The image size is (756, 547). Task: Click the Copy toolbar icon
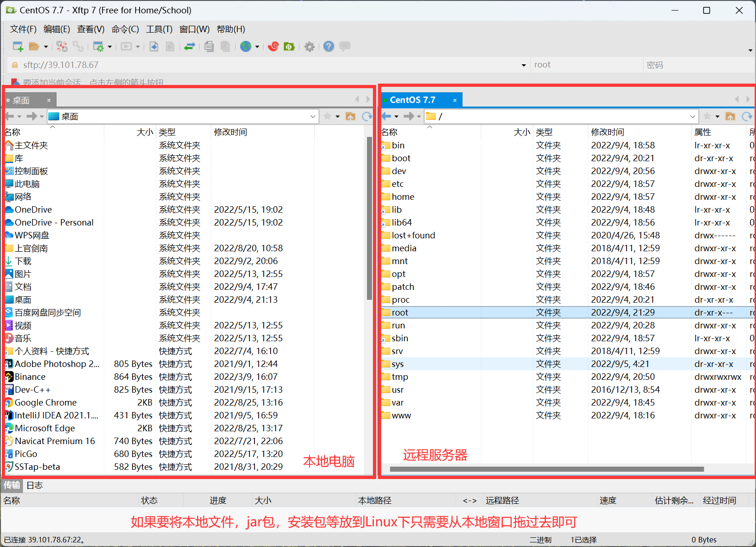pos(209,46)
